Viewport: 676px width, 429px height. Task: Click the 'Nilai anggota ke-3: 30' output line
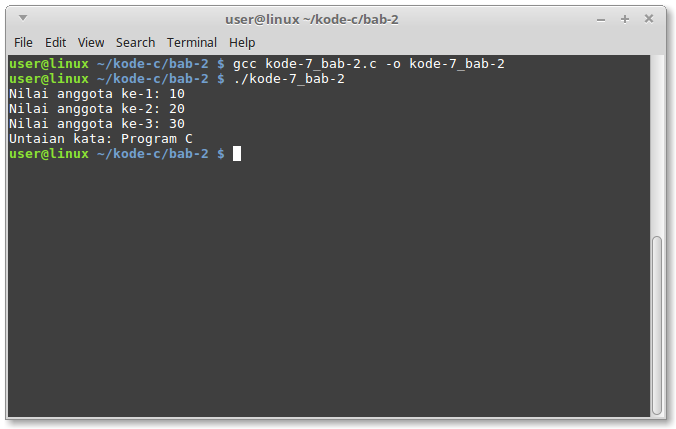97,124
